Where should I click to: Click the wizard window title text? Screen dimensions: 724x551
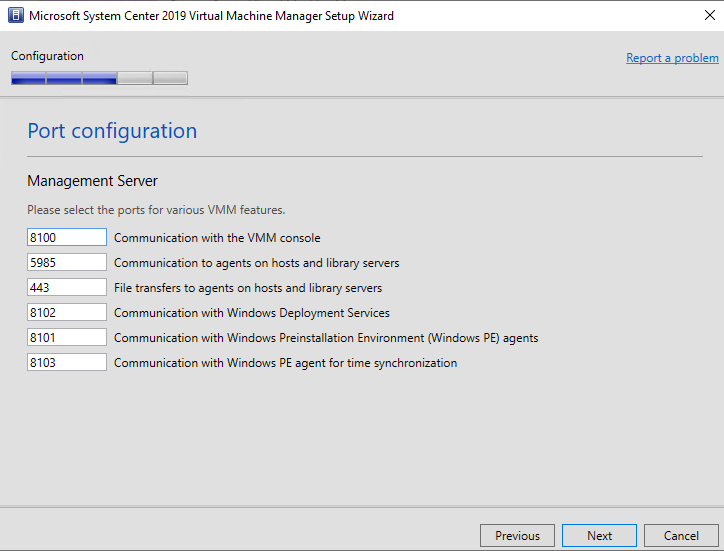point(211,16)
